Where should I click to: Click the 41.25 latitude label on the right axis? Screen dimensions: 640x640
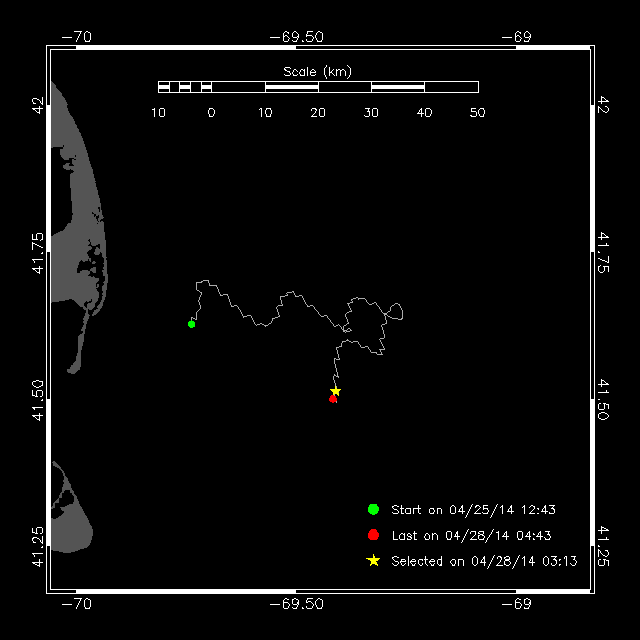click(x=603, y=546)
